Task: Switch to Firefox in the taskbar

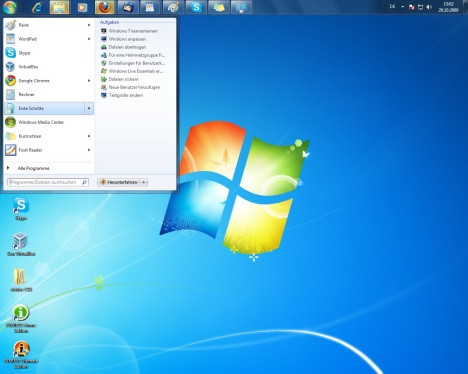Action: (x=104, y=7)
